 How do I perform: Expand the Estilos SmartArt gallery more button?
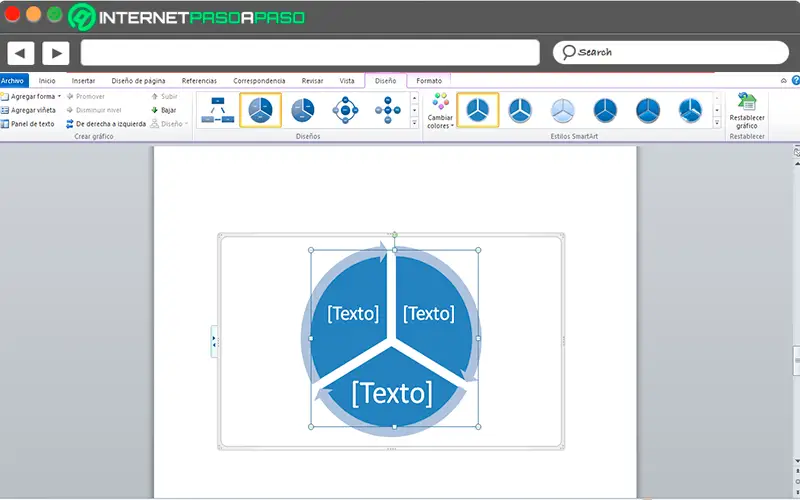pos(717,122)
